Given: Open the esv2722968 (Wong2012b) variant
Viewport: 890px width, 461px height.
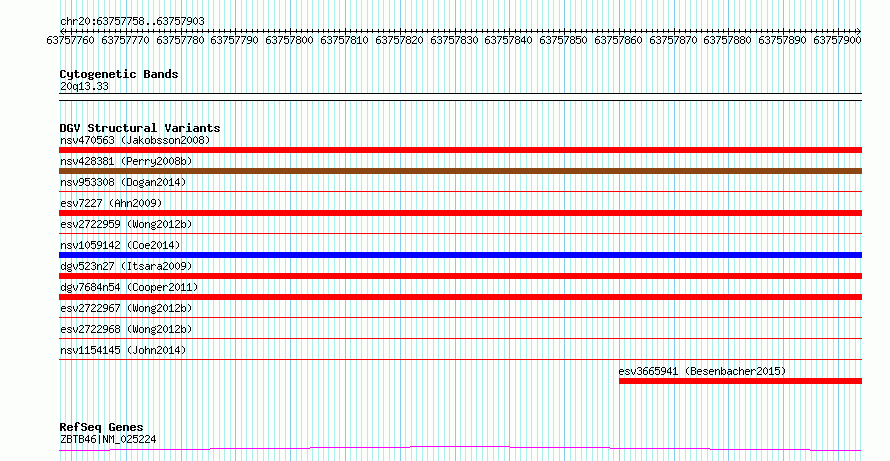Looking at the screenshot, I should point(126,329).
